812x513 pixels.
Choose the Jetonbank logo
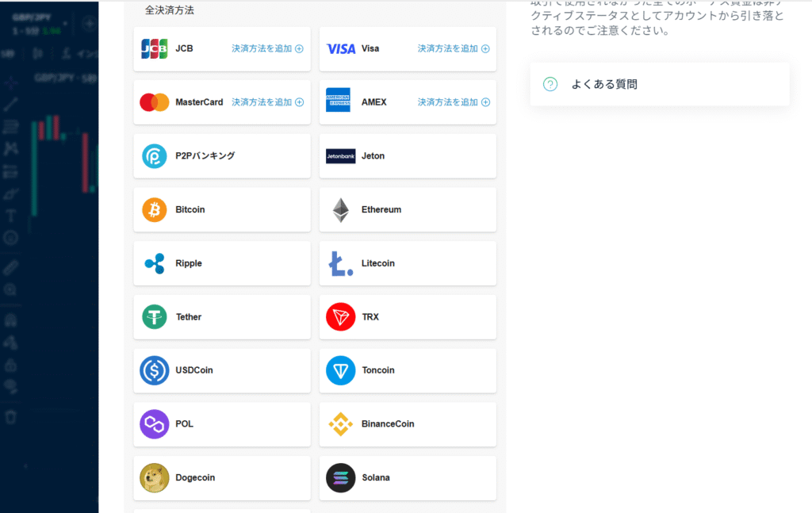(341, 156)
